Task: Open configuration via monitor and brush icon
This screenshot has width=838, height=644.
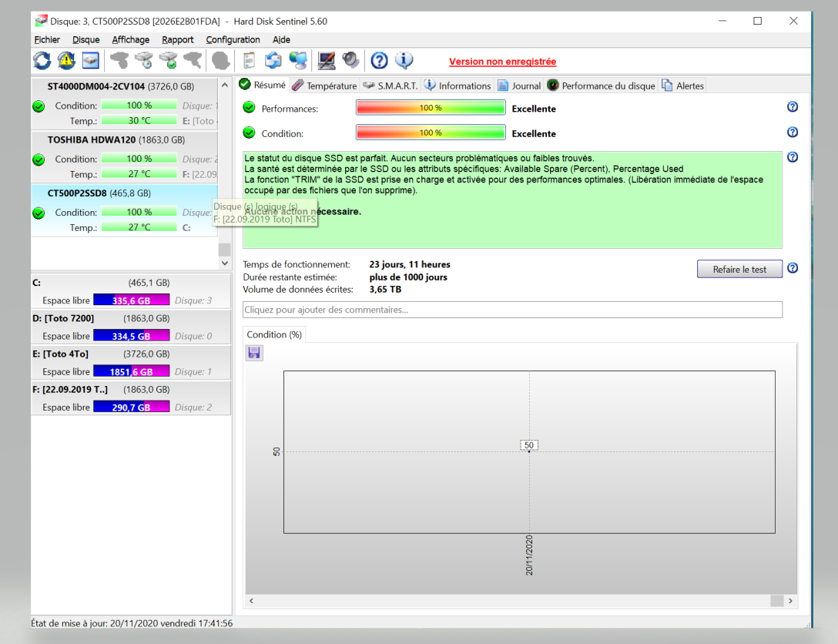Action: pyautogui.click(x=326, y=60)
